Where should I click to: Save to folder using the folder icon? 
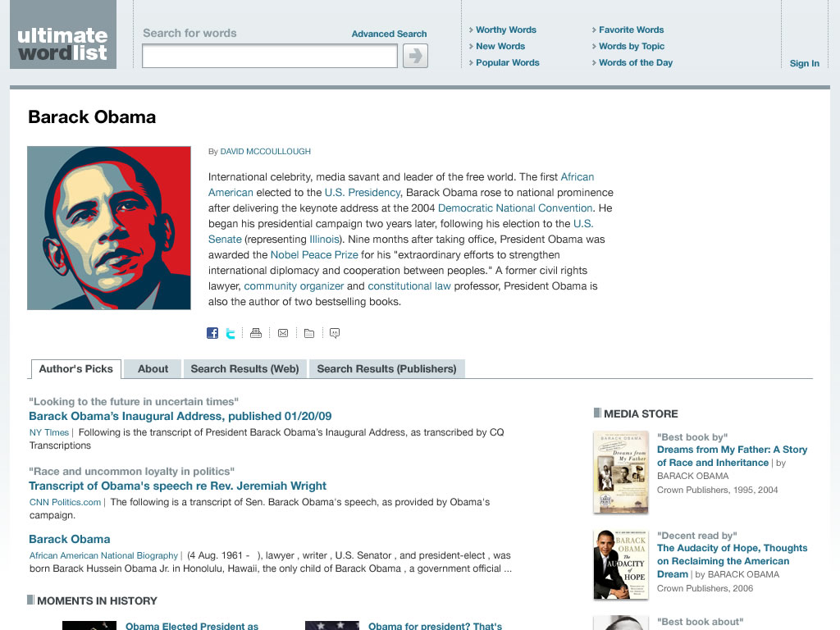point(309,333)
